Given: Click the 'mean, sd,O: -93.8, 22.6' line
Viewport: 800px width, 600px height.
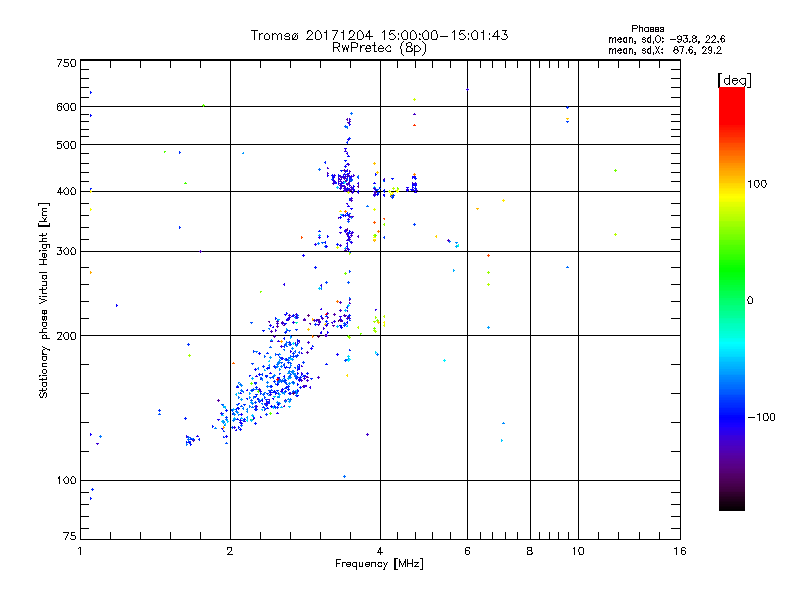Looking at the screenshot, I should pos(666,39).
